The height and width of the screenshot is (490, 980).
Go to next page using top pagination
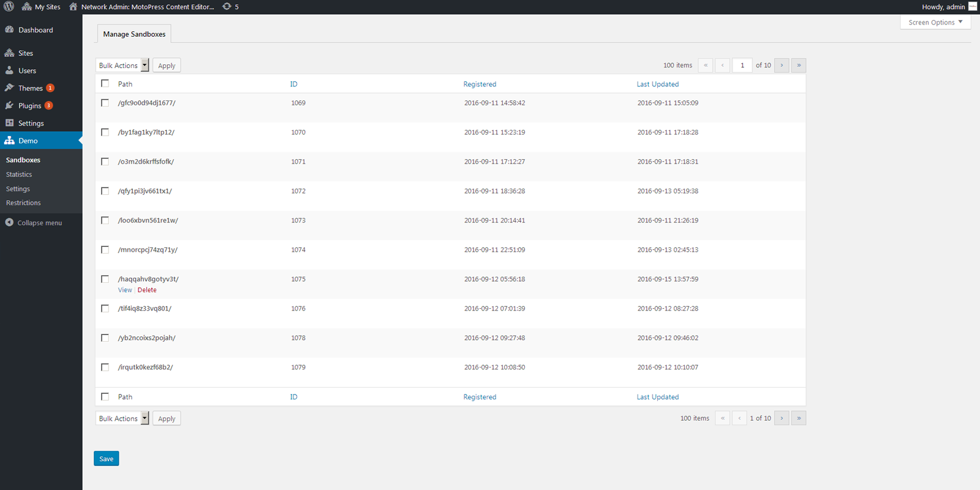782,66
